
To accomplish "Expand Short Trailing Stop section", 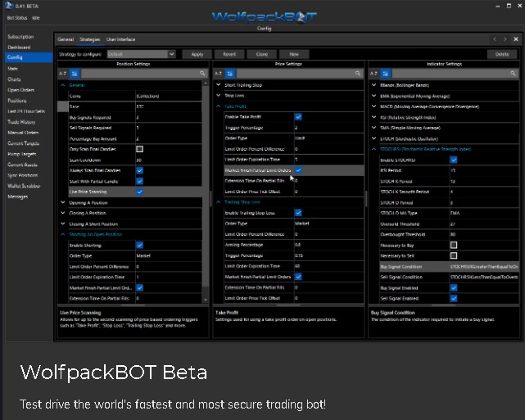I will pos(219,85).
